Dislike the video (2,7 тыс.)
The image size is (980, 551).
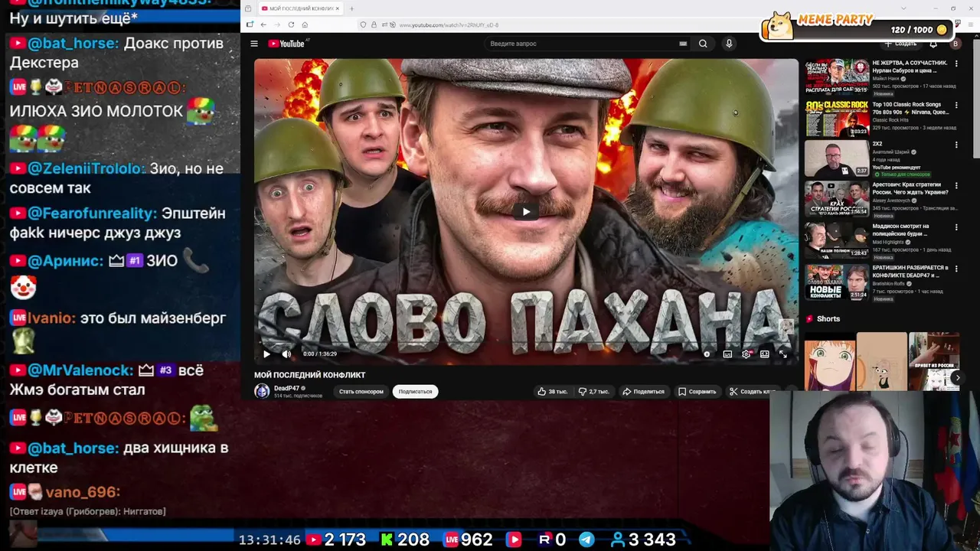(x=593, y=391)
